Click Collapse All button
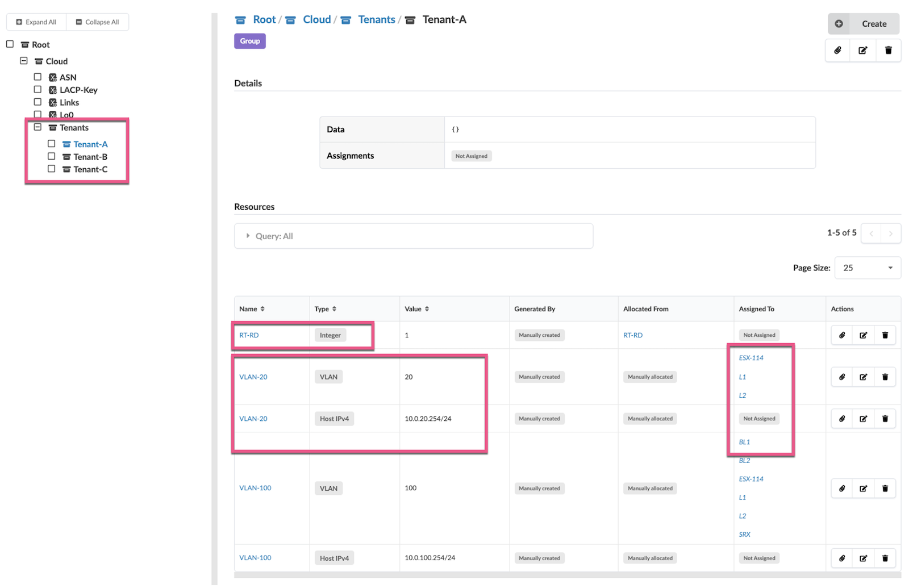This screenshot has width=909, height=588. pyautogui.click(x=97, y=22)
